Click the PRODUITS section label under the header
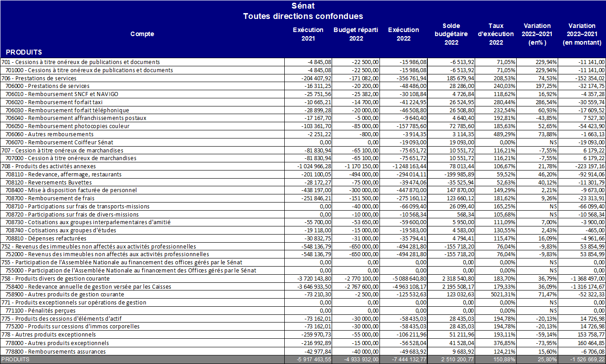Screen dimensions: 606x364 [24, 52]
